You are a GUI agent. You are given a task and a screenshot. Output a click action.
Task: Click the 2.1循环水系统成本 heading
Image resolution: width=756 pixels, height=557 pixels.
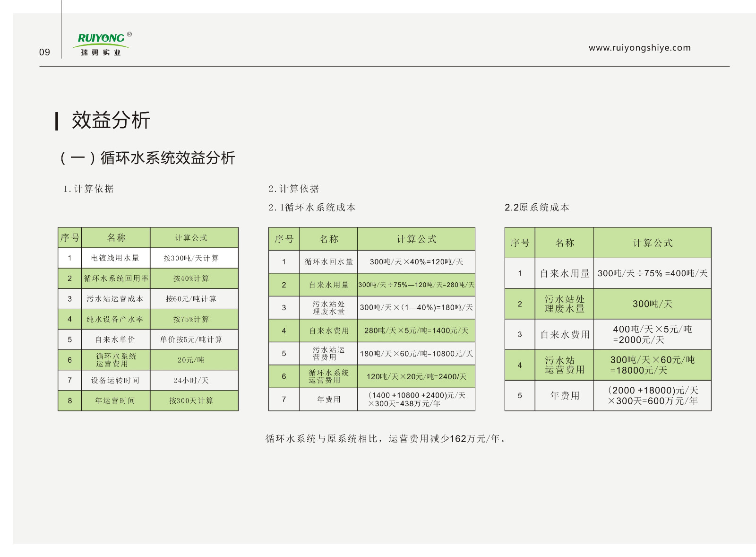tap(312, 207)
